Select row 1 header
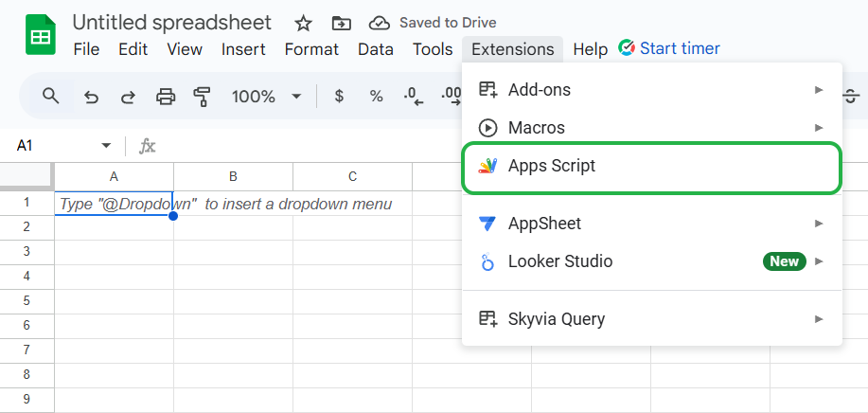Image resolution: width=868 pixels, height=413 pixels. click(x=27, y=203)
